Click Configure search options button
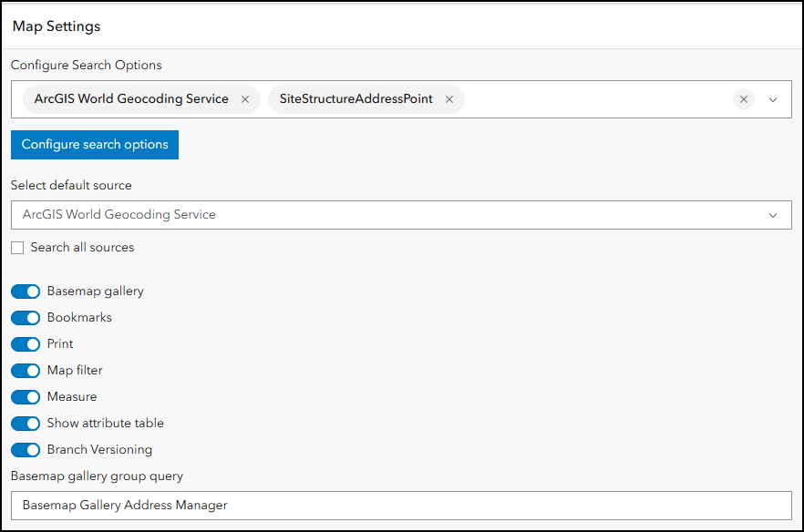 [95, 145]
